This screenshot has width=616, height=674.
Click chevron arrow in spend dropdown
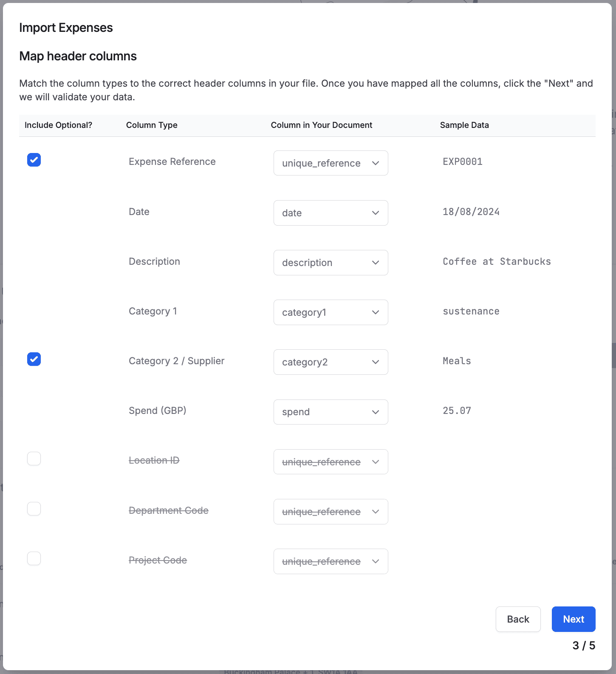point(376,412)
